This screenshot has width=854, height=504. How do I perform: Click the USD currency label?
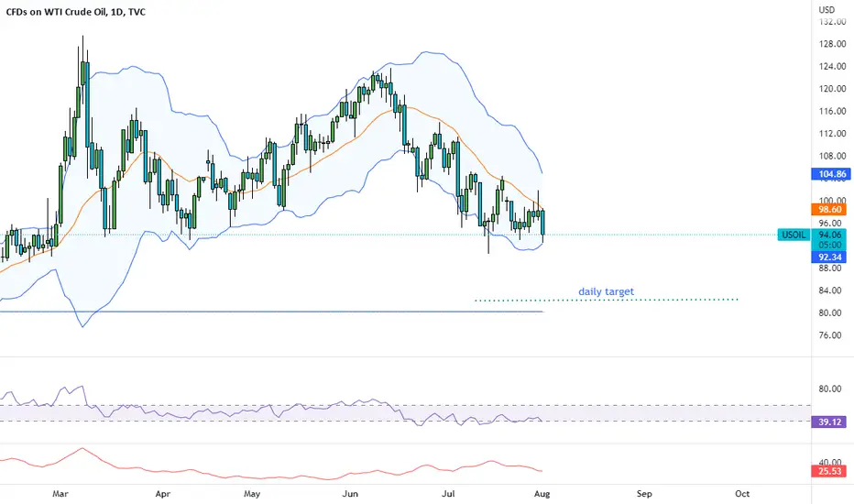(x=827, y=9)
